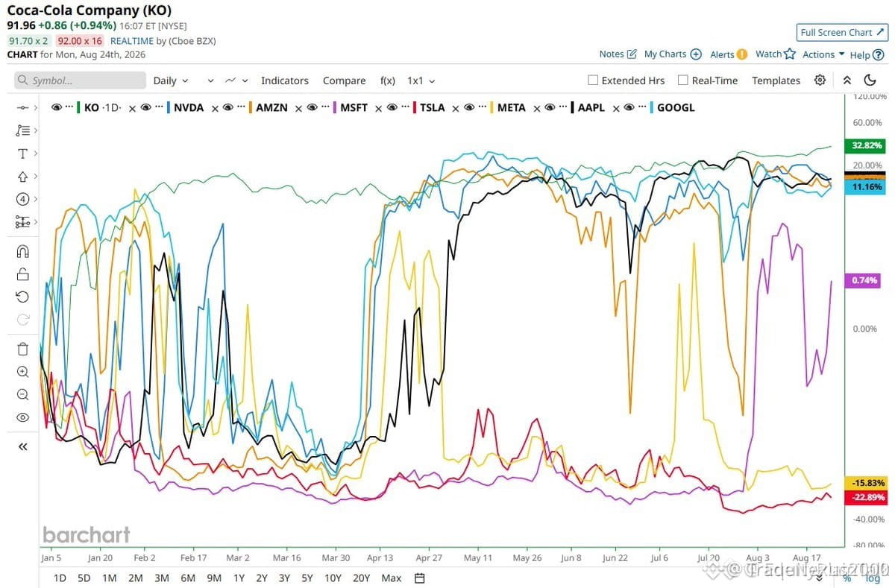Image resolution: width=895 pixels, height=588 pixels.
Task: Enable the Extended Hrs checkbox
Action: click(593, 80)
